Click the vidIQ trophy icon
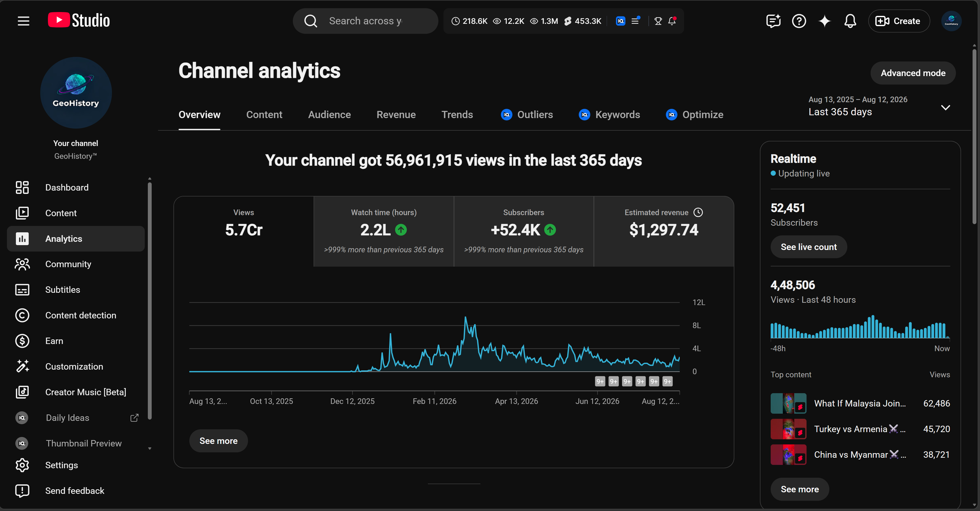Image resolution: width=980 pixels, height=511 pixels. 658,21
